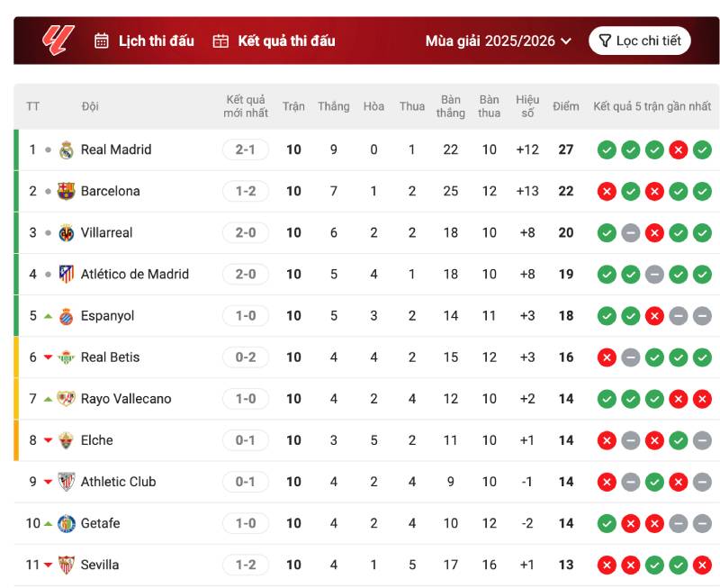Screen dimensions: 720x588
Task: Click the Espanyol club crest
Action: (66, 316)
